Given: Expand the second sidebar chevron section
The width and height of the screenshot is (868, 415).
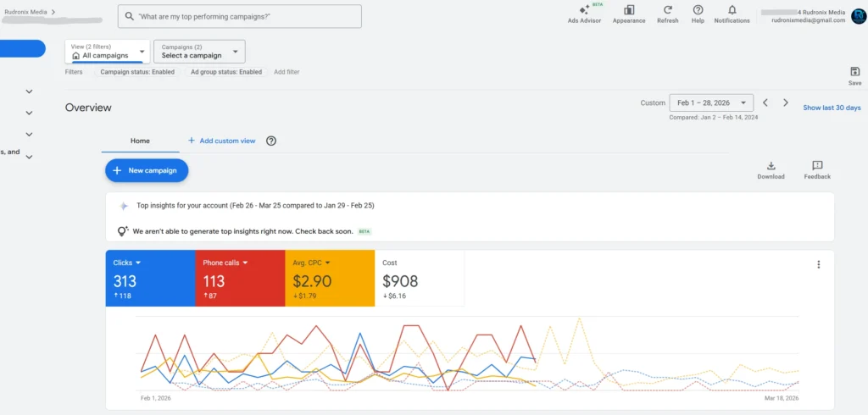Looking at the screenshot, I should [30, 113].
